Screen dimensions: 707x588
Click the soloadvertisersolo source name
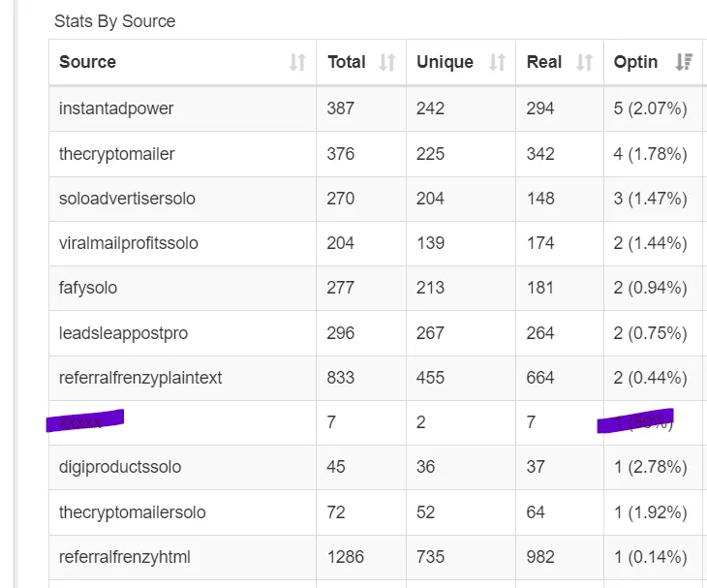click(x=127, y=199)
